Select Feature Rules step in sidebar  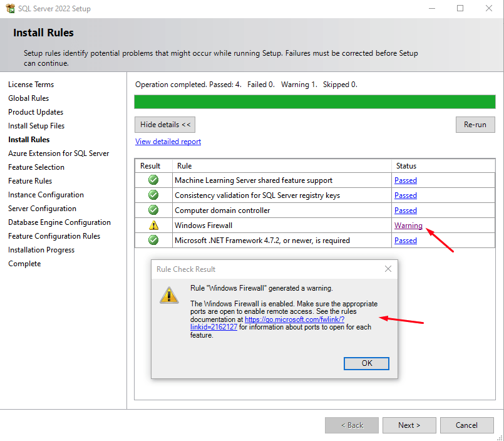[30, 181]
